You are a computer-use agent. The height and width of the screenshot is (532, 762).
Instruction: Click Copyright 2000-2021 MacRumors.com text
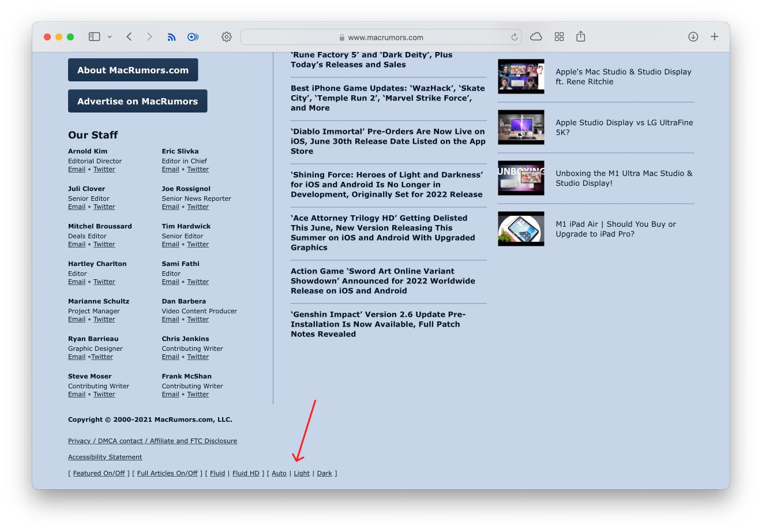pos(150,419)
